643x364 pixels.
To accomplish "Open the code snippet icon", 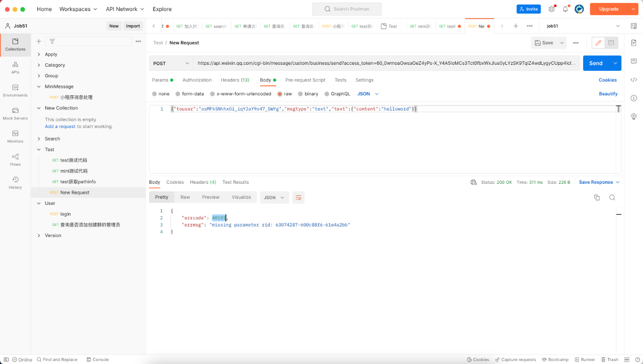I will pos(633,80).
